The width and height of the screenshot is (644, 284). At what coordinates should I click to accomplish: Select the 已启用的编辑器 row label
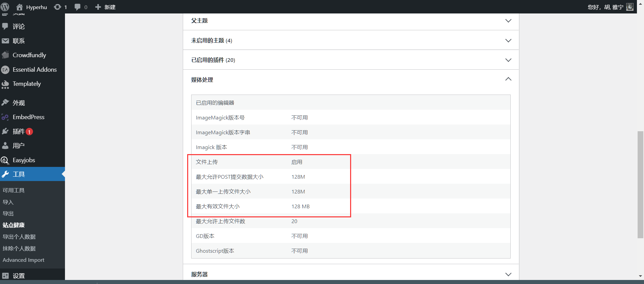coord(215,103)
